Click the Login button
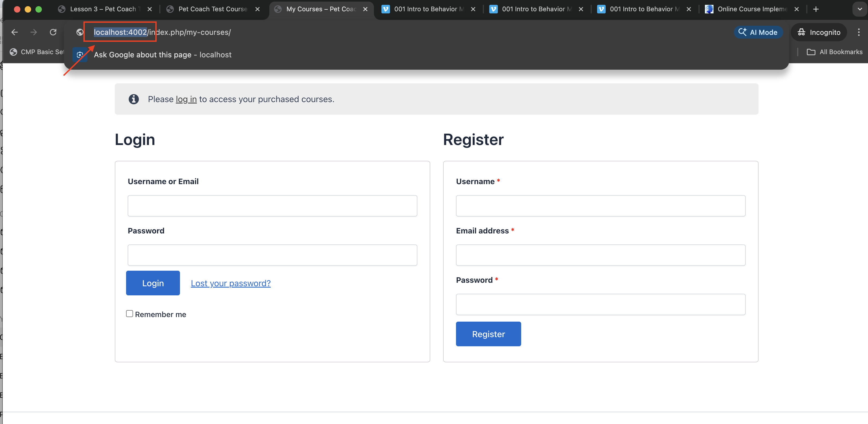 [x=153, y=283]
